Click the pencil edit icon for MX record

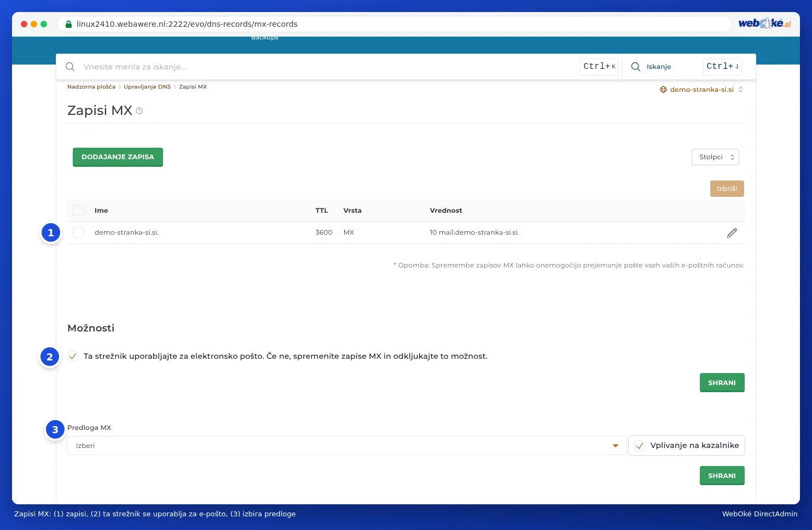point(732,233)
